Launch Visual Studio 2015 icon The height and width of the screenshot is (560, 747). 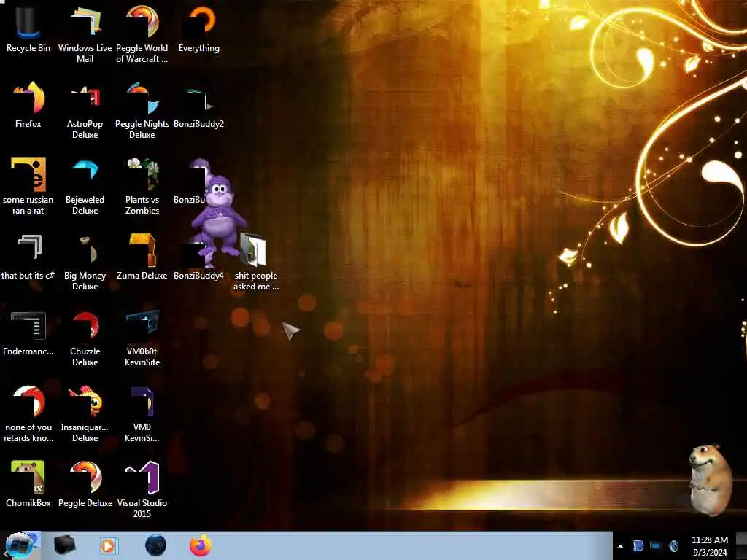pos(142,489)
